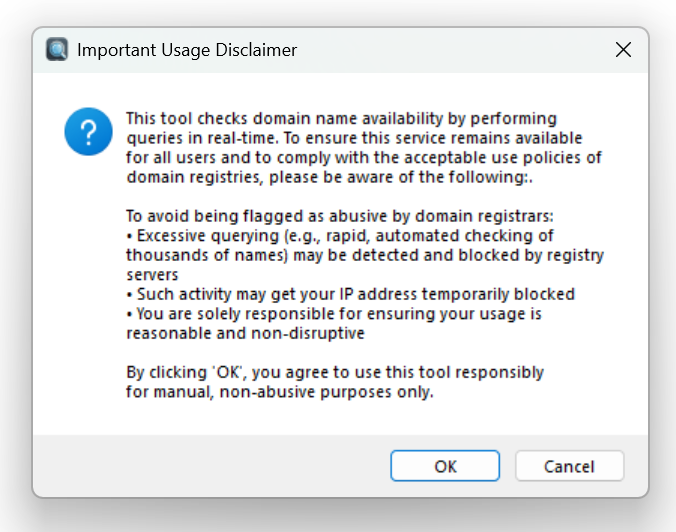This screenshot has width=676, height=532.
Task: Click the blue question mark icon
Action: [88, 132]
